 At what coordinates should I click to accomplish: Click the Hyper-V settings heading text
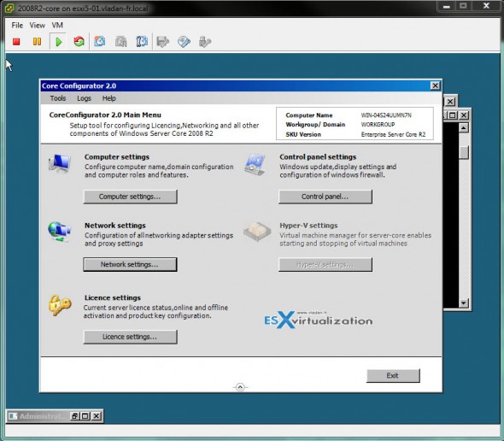coord(308,226)
